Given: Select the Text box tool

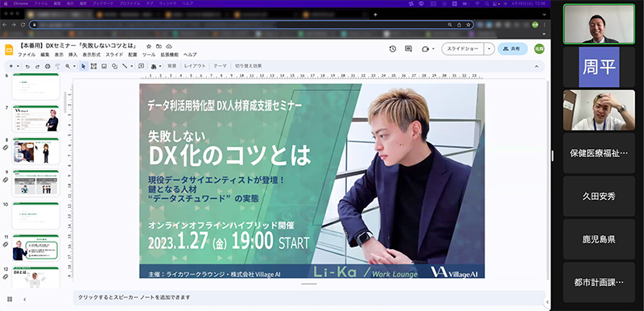Looking at the screenshot, I should 93,66.
